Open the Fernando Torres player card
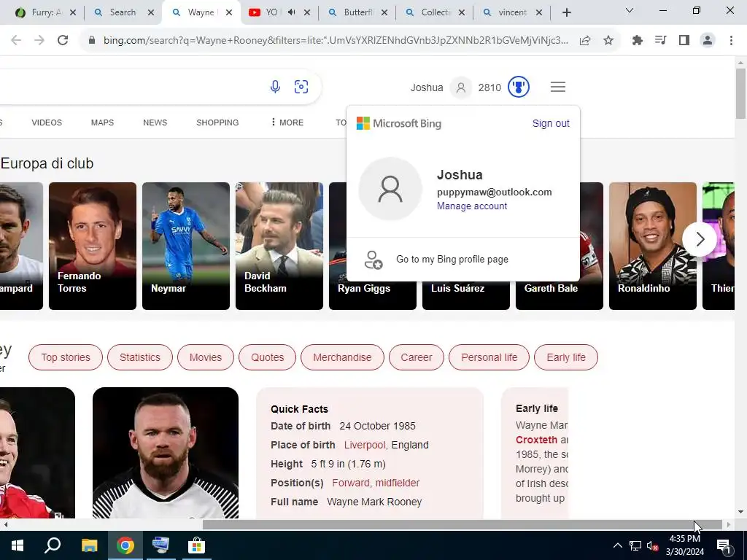 click(x=93, y=246)
